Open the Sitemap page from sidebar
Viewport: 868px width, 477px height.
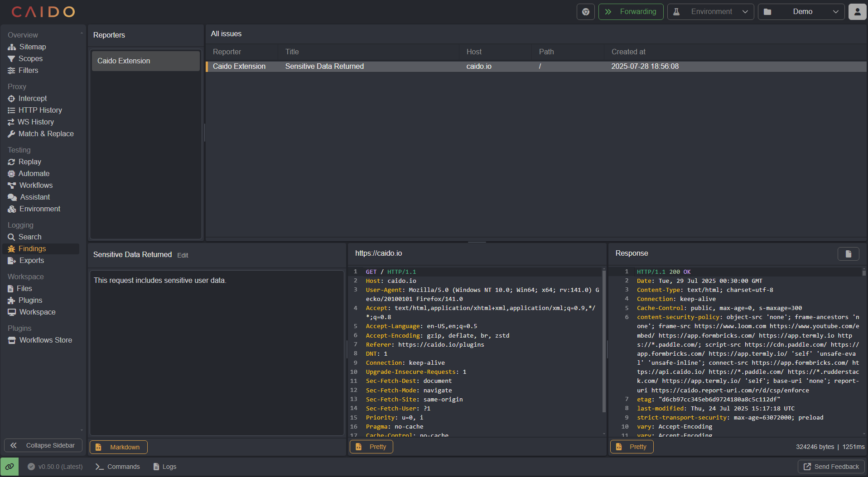(32, 47)
